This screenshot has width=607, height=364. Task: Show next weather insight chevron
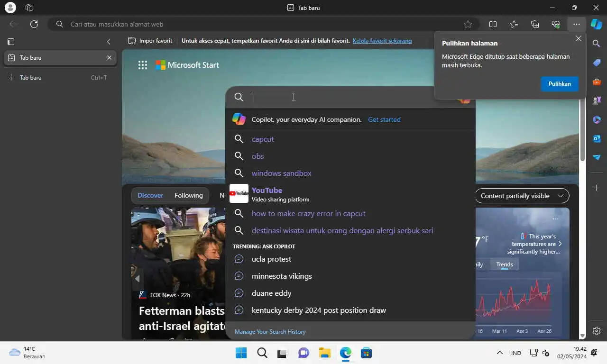(560, 244)
